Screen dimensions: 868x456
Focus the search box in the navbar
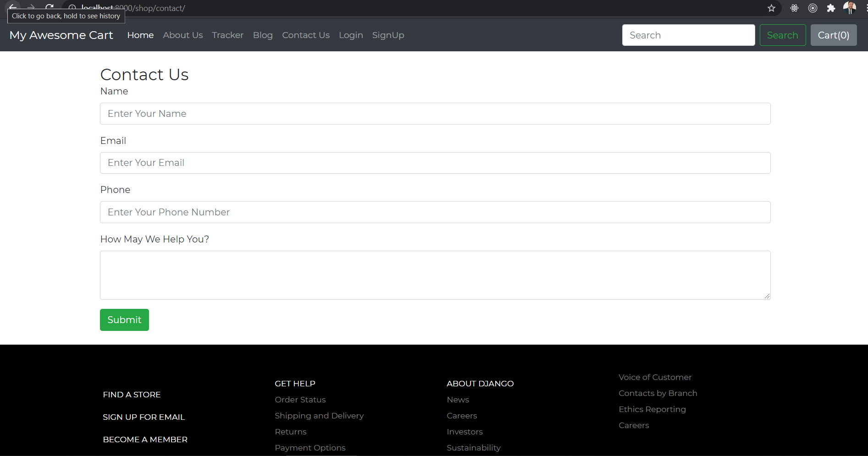[x=688, y=35]
